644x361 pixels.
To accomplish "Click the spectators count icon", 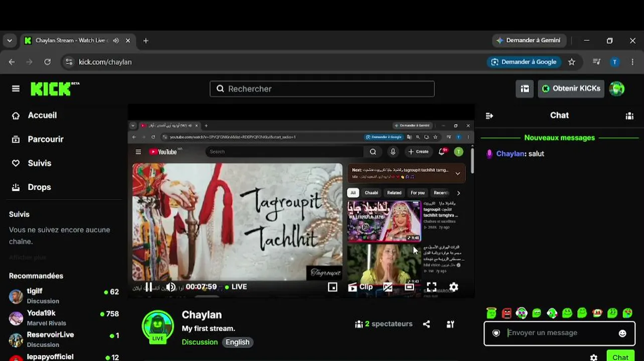I will [359, 324].
